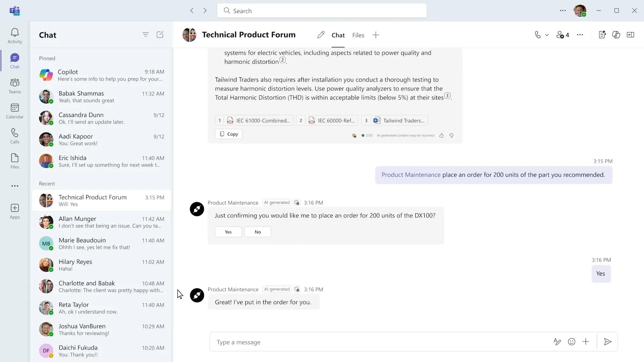Open Copilot from the chat header
644x362 pixels.
tap(616, 35)
